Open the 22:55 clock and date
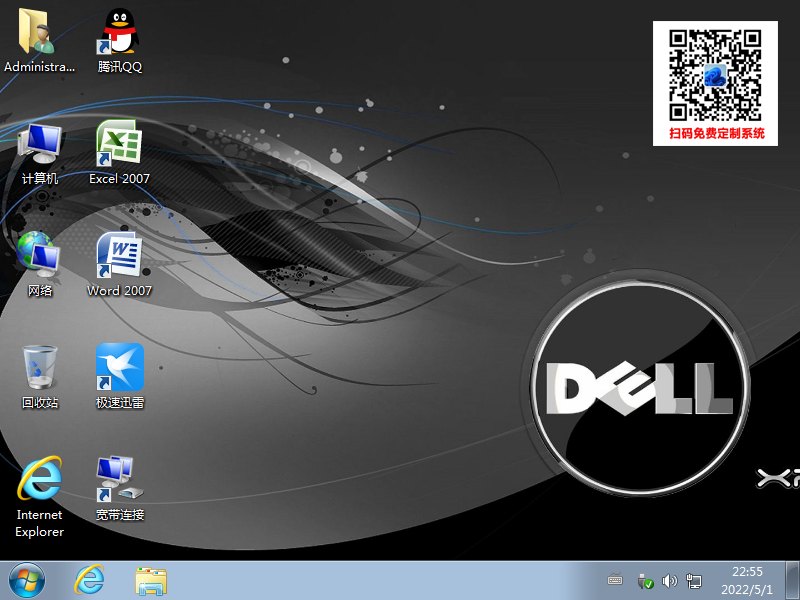This screenshot has width=800, height=600. (x=747, y=581)
